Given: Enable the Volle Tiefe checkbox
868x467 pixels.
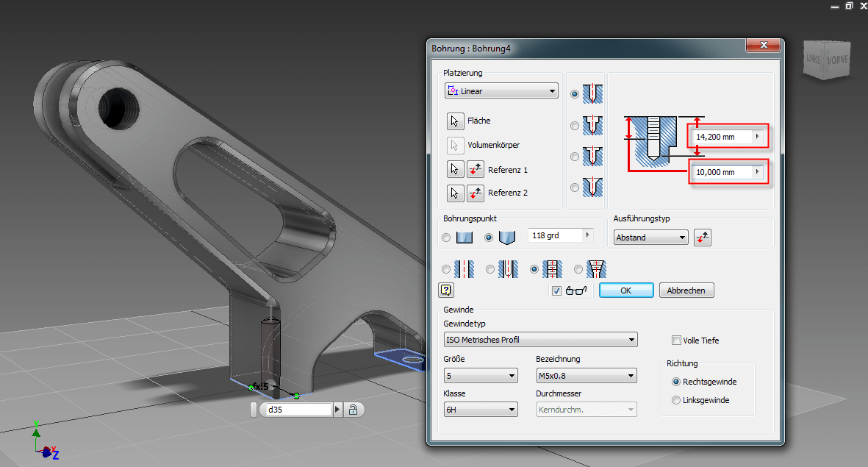Looking at the screenshot, I should 676,341.
